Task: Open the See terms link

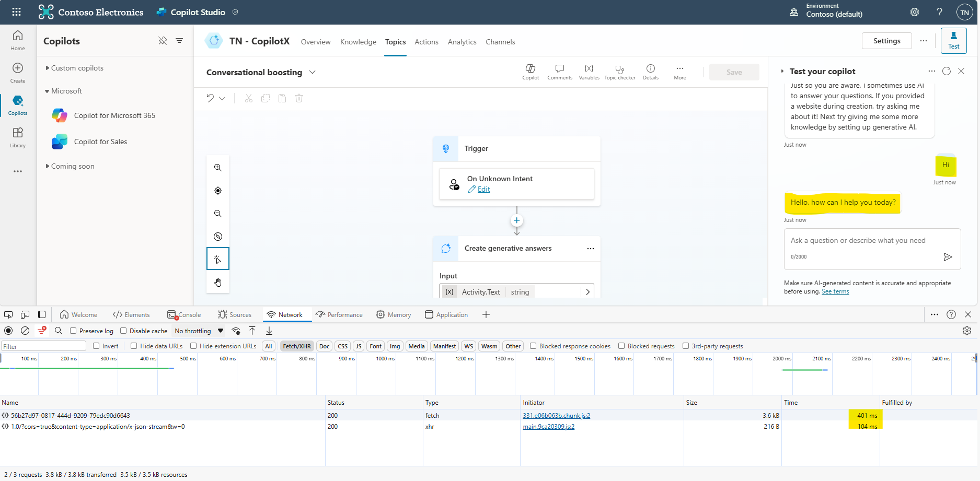Action: point(835,291)
